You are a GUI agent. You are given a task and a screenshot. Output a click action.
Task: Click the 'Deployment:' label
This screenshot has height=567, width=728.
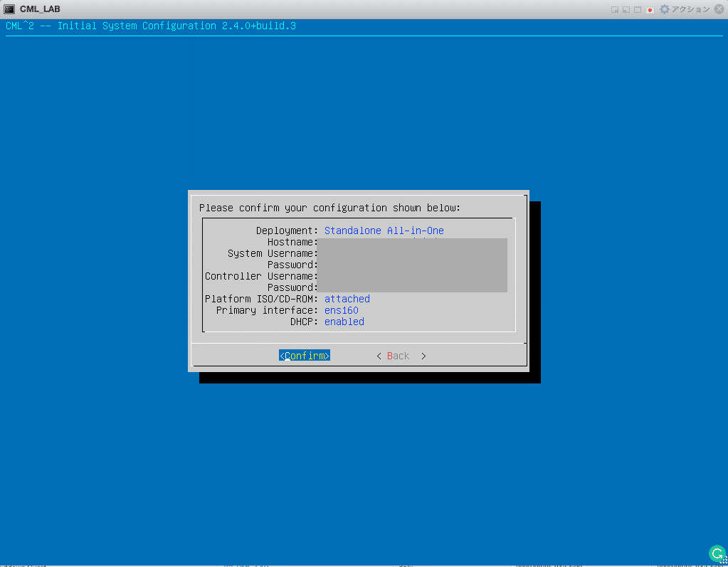click(x=287, y=230)
